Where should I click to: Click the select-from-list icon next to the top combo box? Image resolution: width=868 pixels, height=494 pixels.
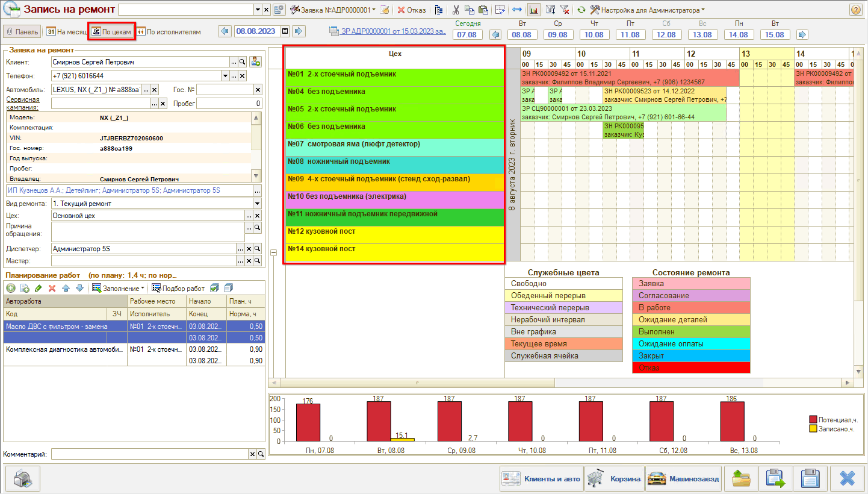pos(279,10)
